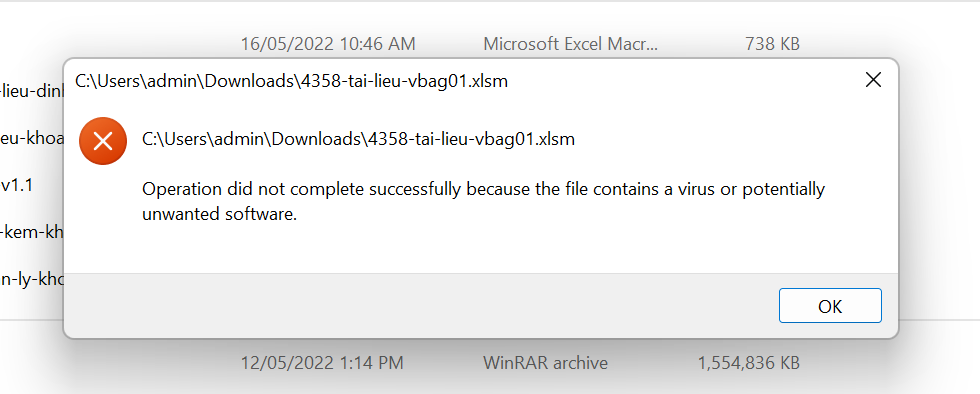980x394 pixels.
Task: Select the file dated 16/05/2022 10:46 AM
Action: (x=328, y=44)
